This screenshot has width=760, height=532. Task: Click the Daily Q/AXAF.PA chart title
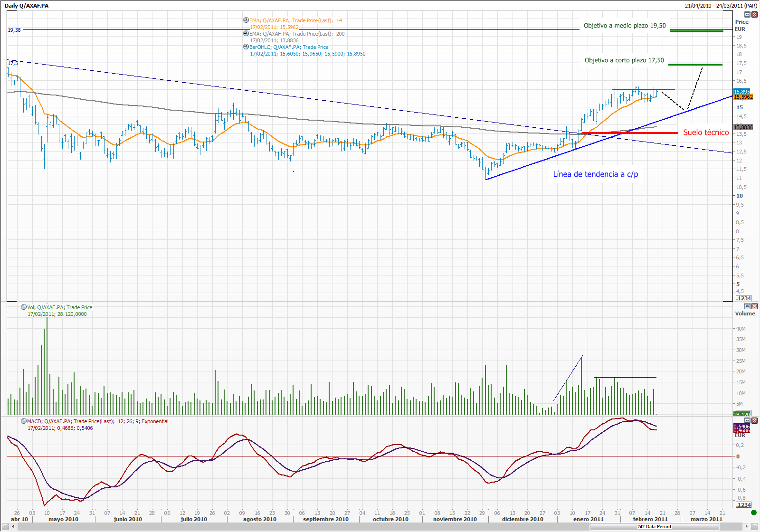point(27,6)
